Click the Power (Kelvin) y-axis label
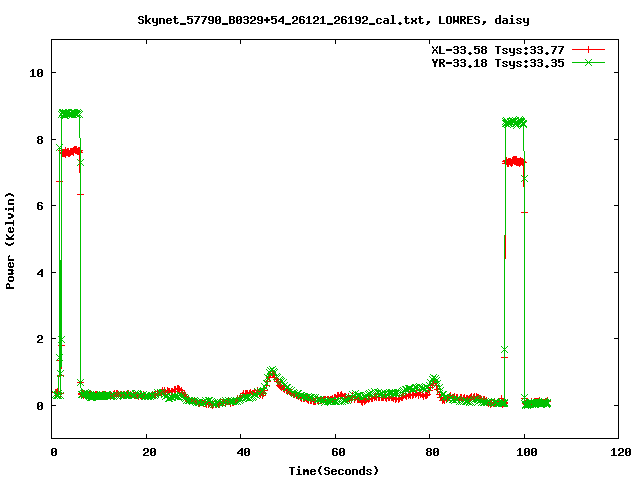 click(10, 241)
